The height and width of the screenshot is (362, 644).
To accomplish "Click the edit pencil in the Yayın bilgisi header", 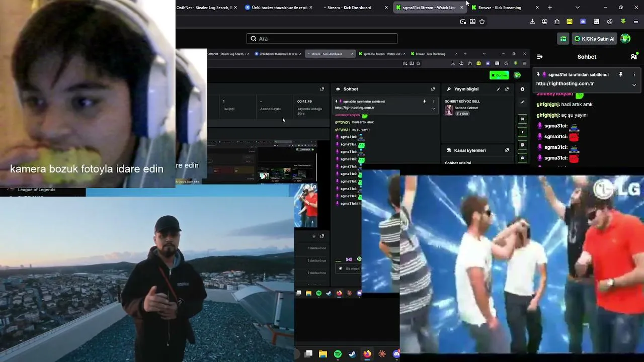I will (498, 89).
